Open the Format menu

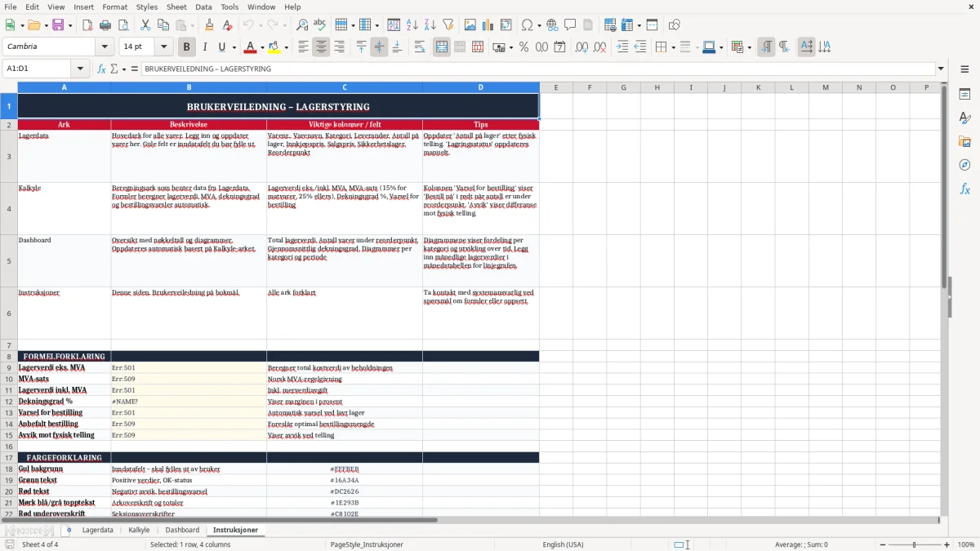click(x=114, y=7)
